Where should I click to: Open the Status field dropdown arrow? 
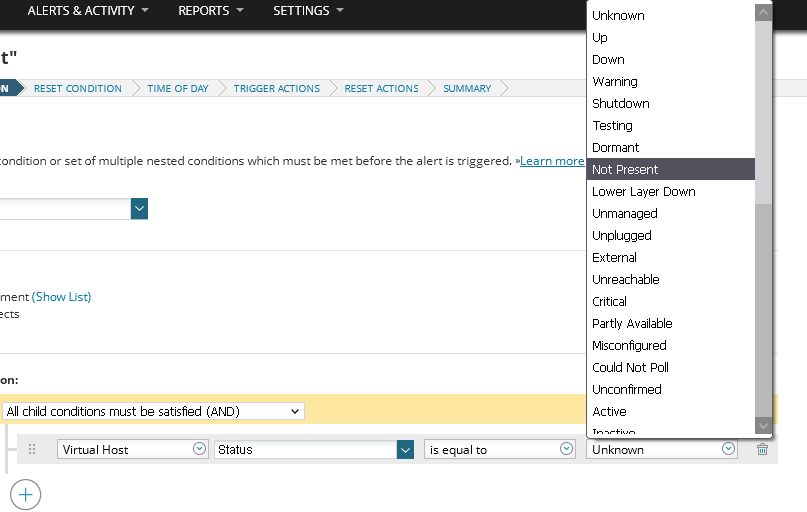405,449
